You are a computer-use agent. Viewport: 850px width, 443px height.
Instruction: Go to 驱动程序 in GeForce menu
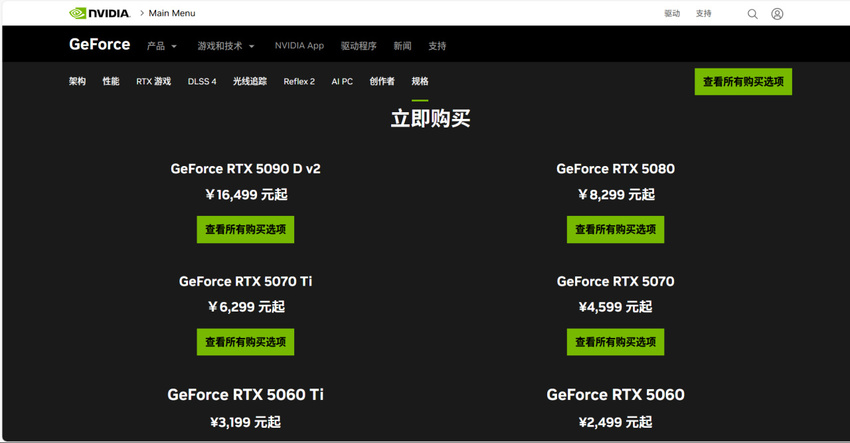pyautogui.click(x=358, y=46)
